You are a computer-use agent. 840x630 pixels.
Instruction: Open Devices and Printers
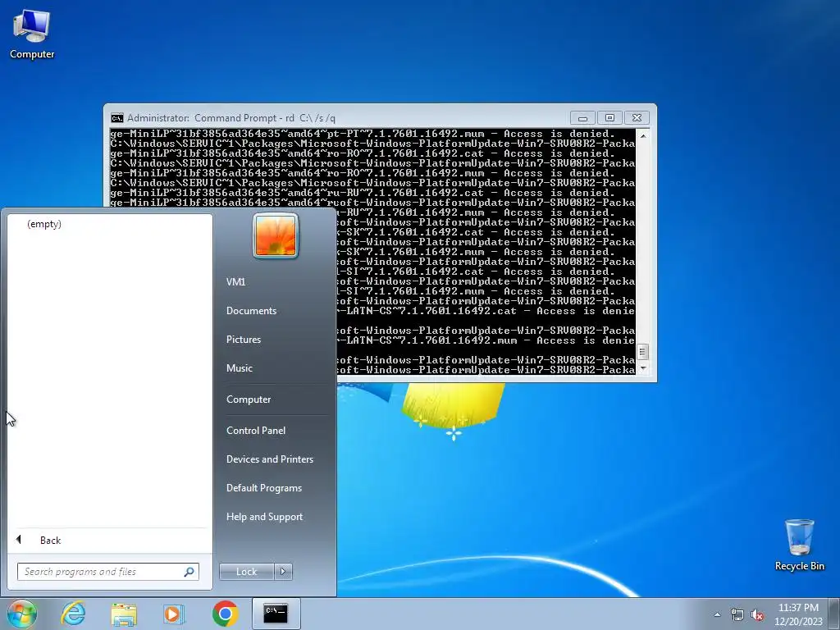270,459
